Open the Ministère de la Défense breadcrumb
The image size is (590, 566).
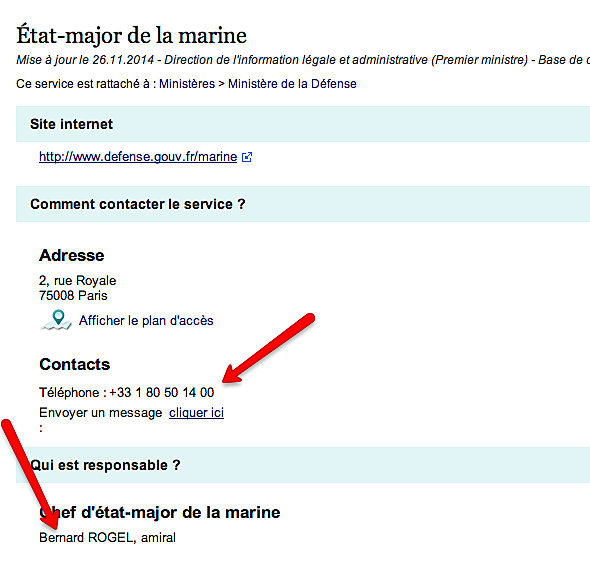(x=292, y=84)
